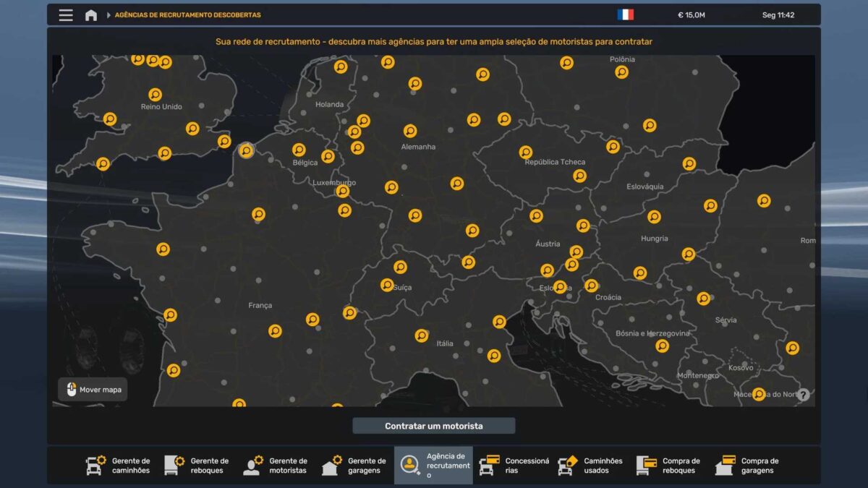This screenshot has width=868, height=488.
Task: Open Caminhões usados tab
Action: point(591,466)
